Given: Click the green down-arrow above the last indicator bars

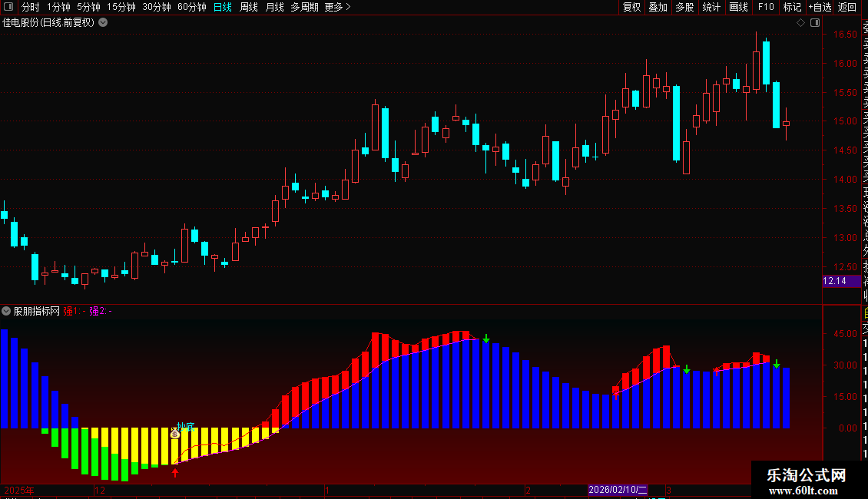Looking at the screenshot, I should click(777, 363).
